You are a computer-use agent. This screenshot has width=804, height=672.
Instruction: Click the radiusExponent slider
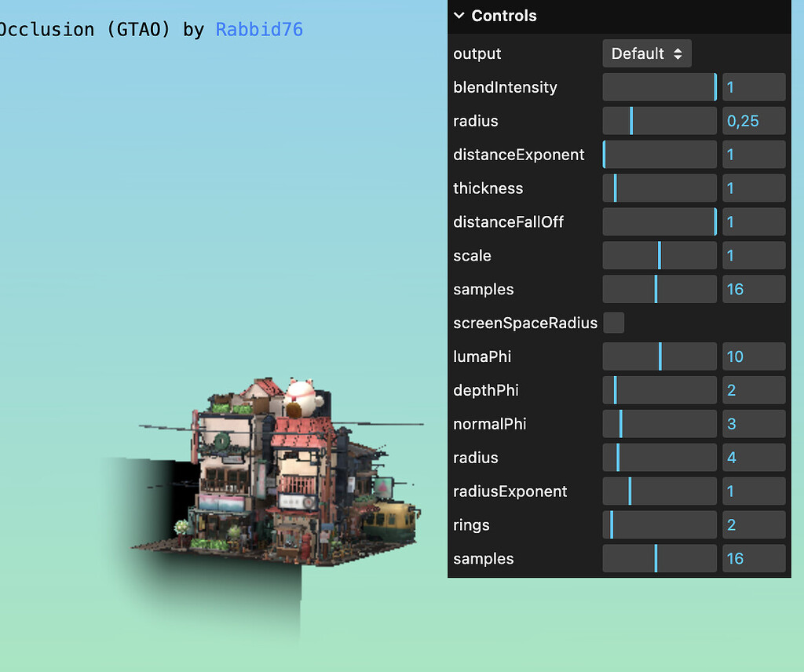click(x=660, y=491)
